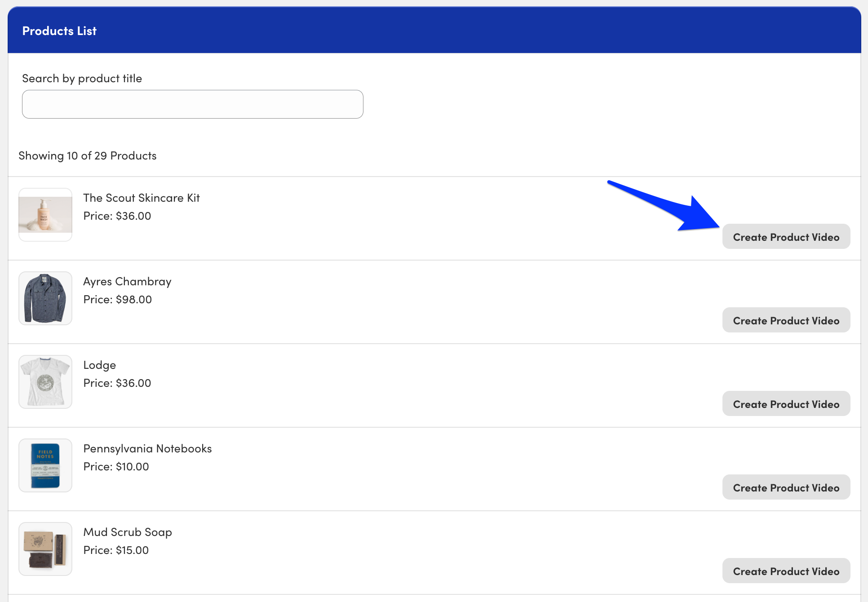Click The Scout Skincare Kit title
This screenshot has height=602, width=868.
(x=141, y=198)
